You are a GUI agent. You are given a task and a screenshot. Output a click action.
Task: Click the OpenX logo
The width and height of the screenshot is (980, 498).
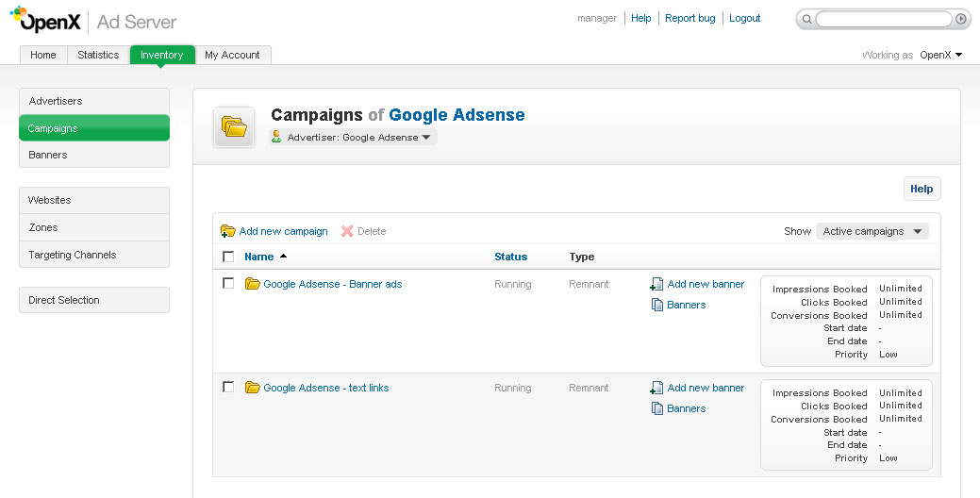click(x=45, y=20)
